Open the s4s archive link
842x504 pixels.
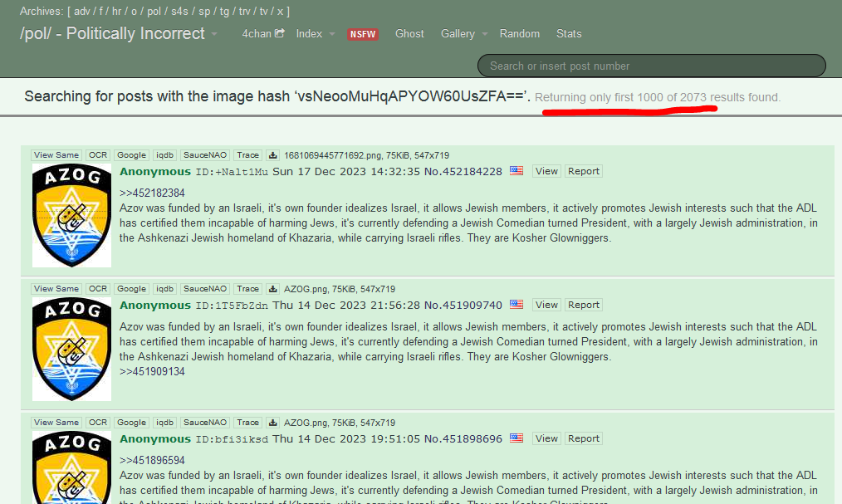coord(179,11)
